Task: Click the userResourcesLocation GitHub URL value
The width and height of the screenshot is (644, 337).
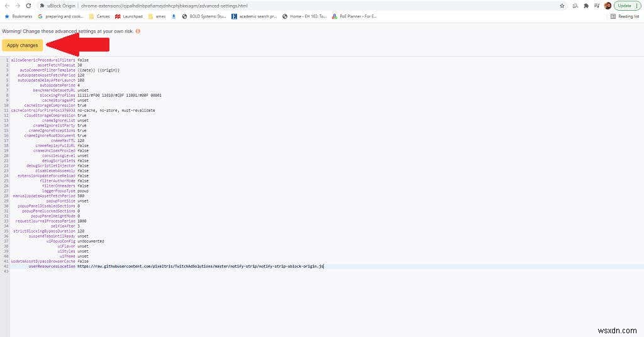Action: point(201,267)
